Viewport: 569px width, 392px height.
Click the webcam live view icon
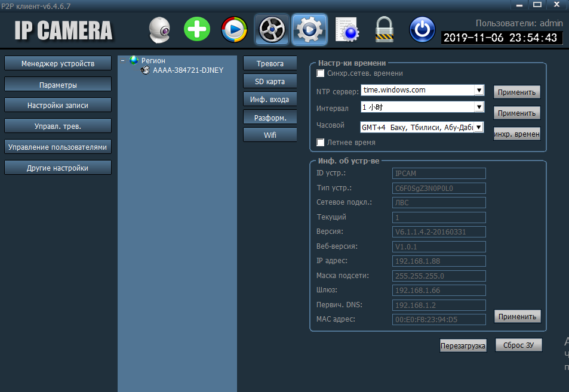[x=160, y=29]
